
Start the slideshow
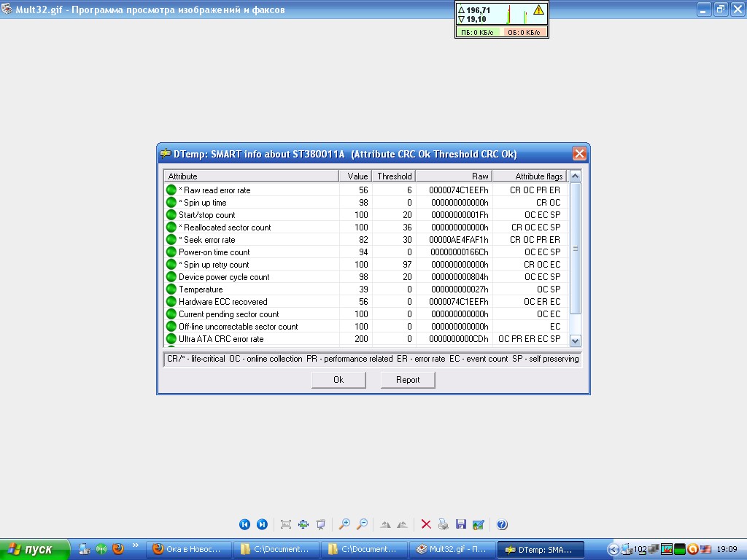coord(321,524)
